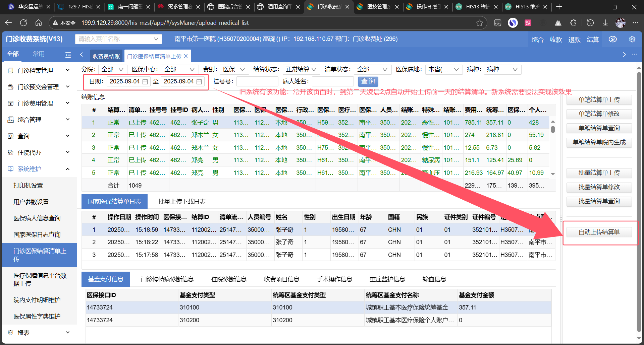644x345 pixels.
Task: Open 门诊慢特病诊断信息 tab
Action: coord(167,279)
